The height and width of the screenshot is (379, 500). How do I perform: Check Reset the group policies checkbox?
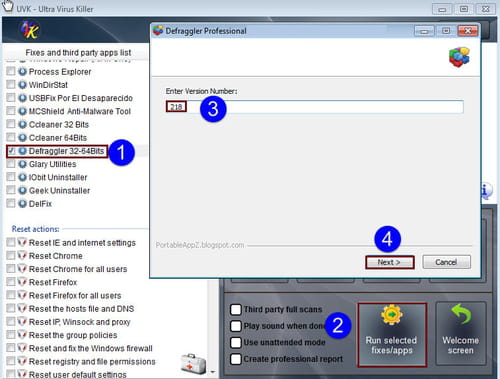pos(11,335)
